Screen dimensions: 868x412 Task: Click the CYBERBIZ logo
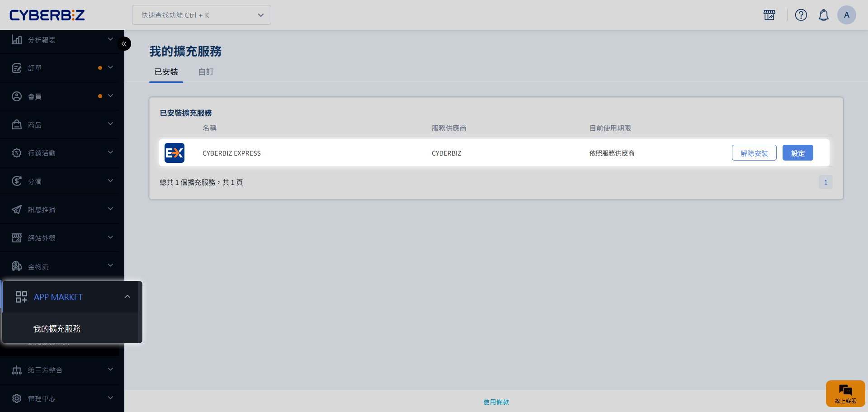coord(47,15)
